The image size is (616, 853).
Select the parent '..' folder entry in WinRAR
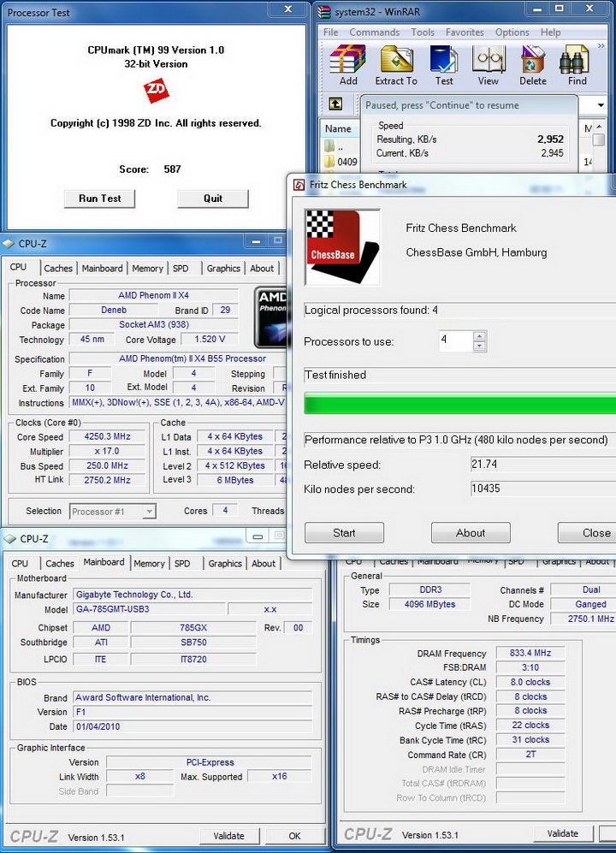click(335, 145)
